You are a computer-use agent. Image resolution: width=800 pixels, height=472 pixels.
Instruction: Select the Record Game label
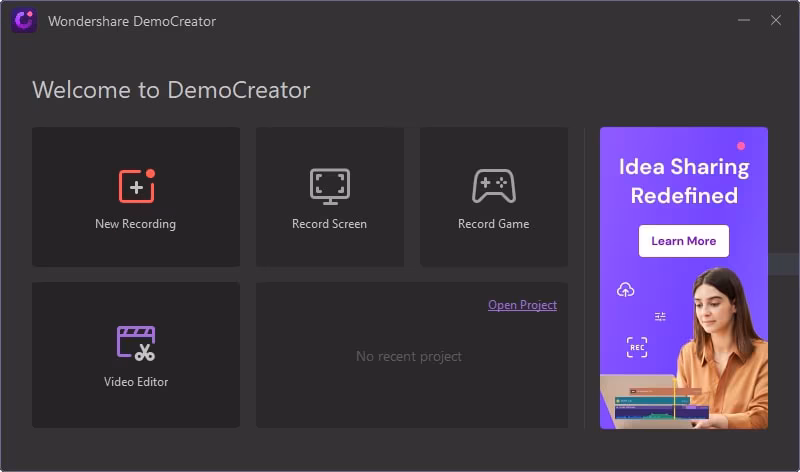(493, 224)
